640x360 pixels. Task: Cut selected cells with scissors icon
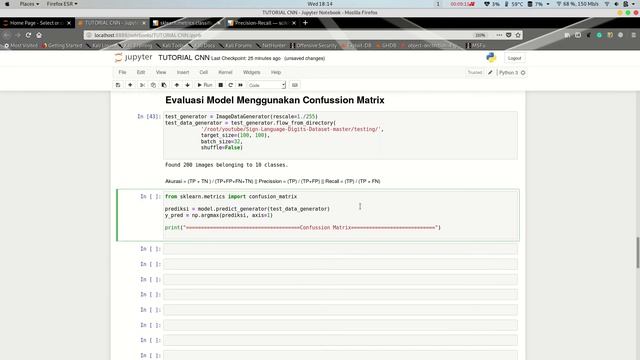click(x=142, y=85)
